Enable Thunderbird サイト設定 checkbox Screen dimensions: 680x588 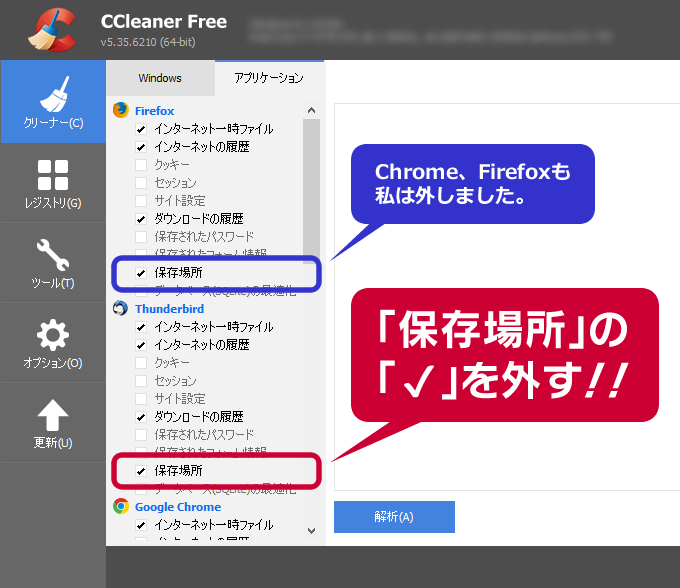(x=141, y=399)
